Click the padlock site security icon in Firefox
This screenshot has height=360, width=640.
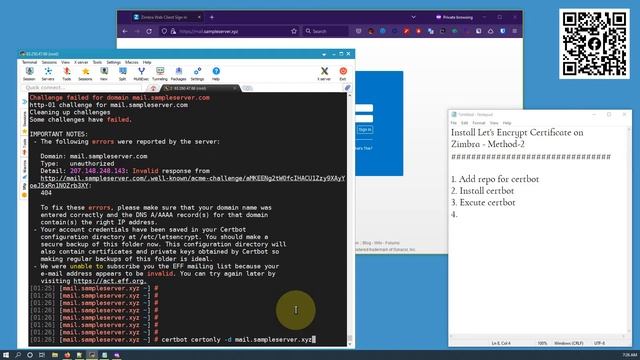(x=173, y=31)
